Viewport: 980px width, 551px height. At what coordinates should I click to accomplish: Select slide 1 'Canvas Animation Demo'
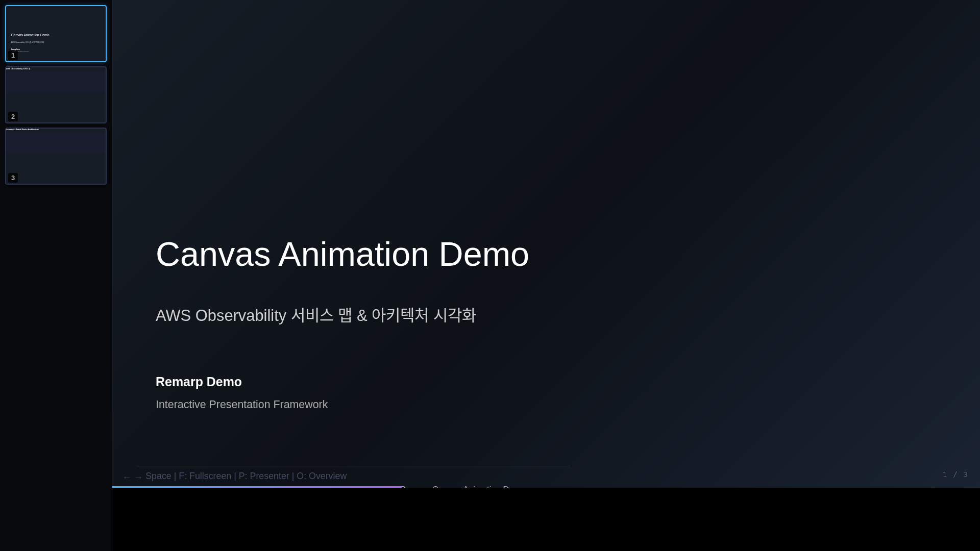(x=56, y=33)
